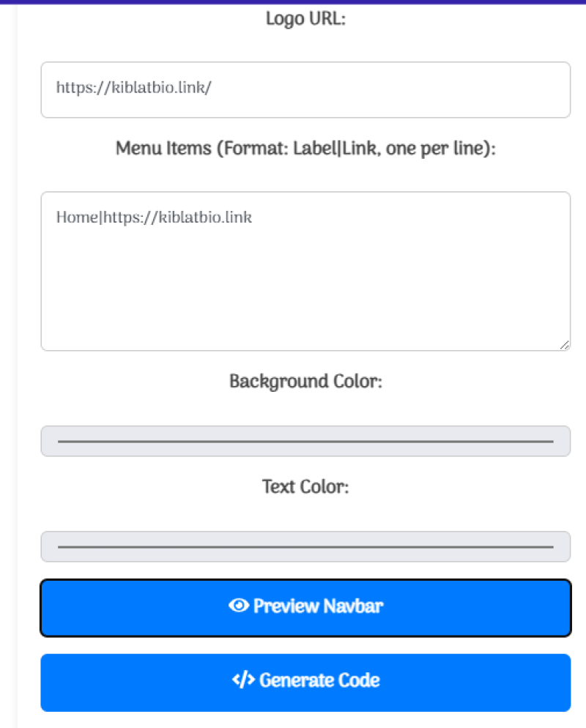Click the code brackets icon on Generate Code
This screenshot has height=728, width=586.
(x=243, y=680)
